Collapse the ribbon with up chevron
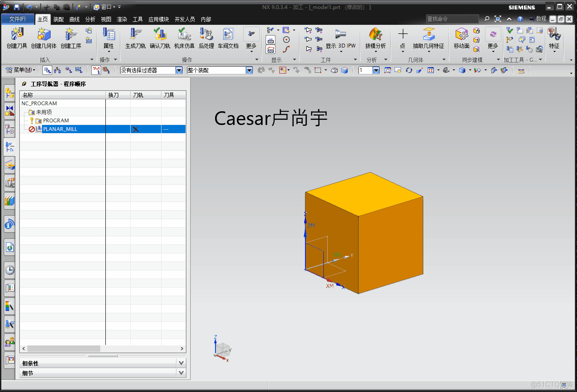The image size is (577, 392). coord(509,19)
